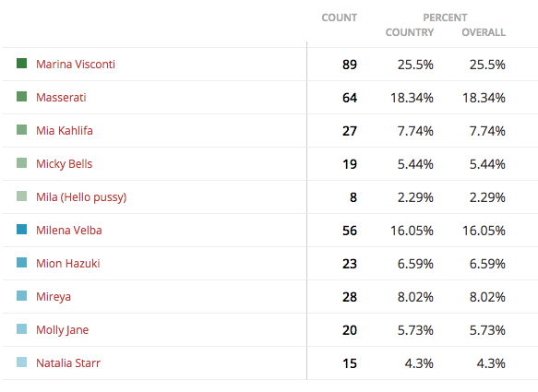This screenshot has width=538, height=392.
Task: Select the swatch next to Molly Jane
Action: point(21,329)
